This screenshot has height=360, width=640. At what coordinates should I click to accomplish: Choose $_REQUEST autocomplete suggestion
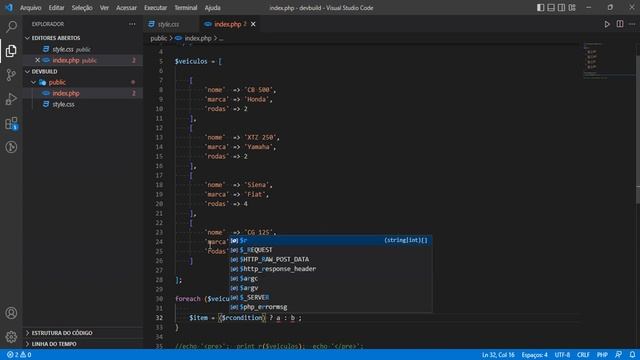pyautogui.click(x=331, y=250)
